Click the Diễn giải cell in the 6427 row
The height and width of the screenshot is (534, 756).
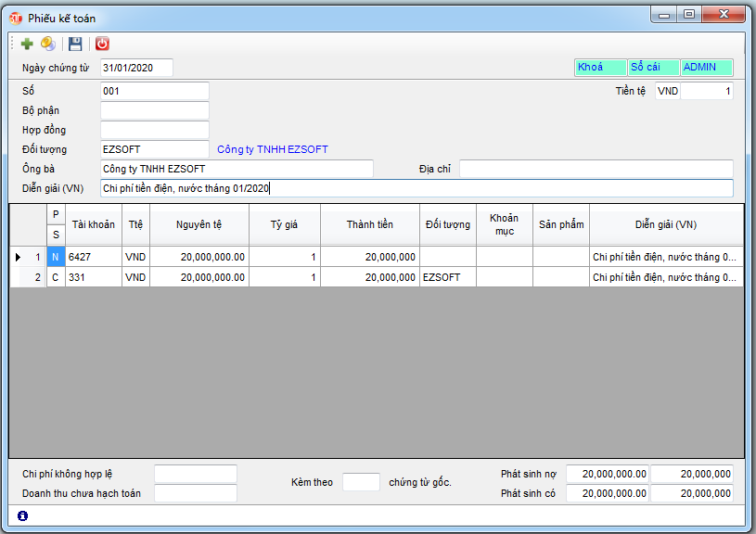(666, 257)
